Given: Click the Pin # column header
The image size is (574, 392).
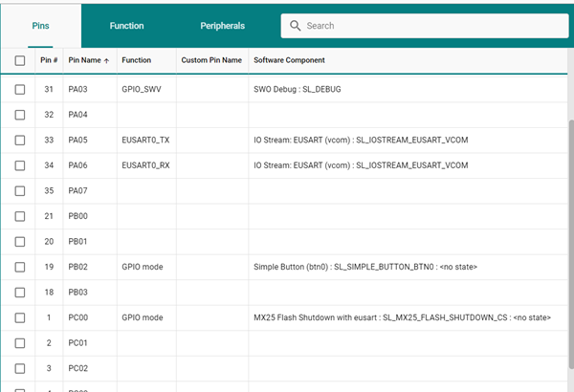Looking at the screenshot, I should 49,60.
